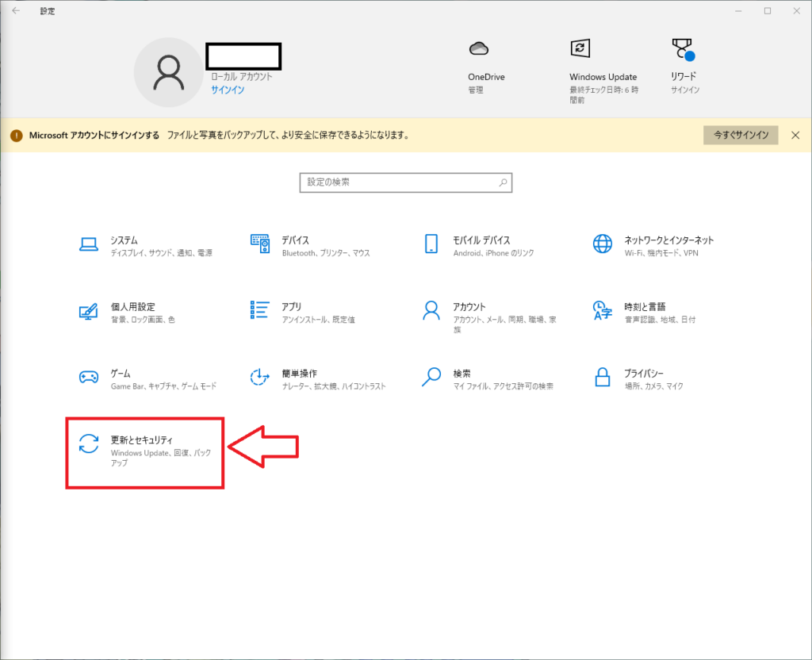812x660 pixels.
Task: Open the モバイル デバイス phone icon
Action: point(431,244)
